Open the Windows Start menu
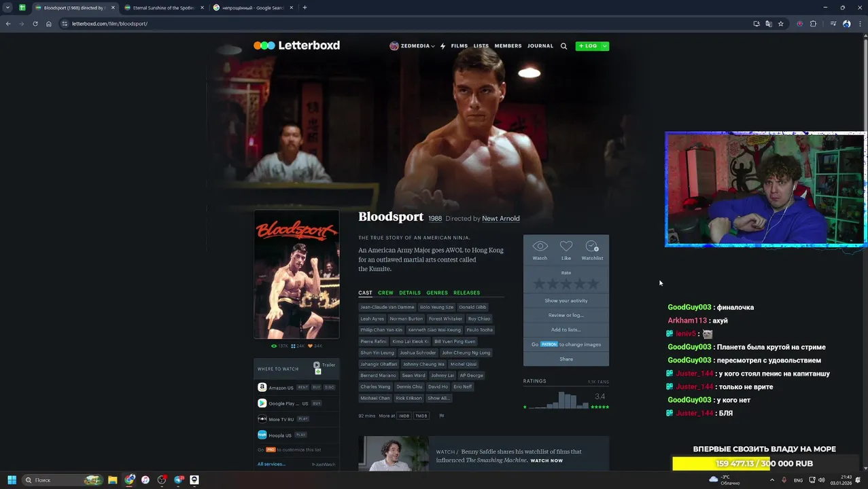The image size is (868, 489). pos(12,480)
